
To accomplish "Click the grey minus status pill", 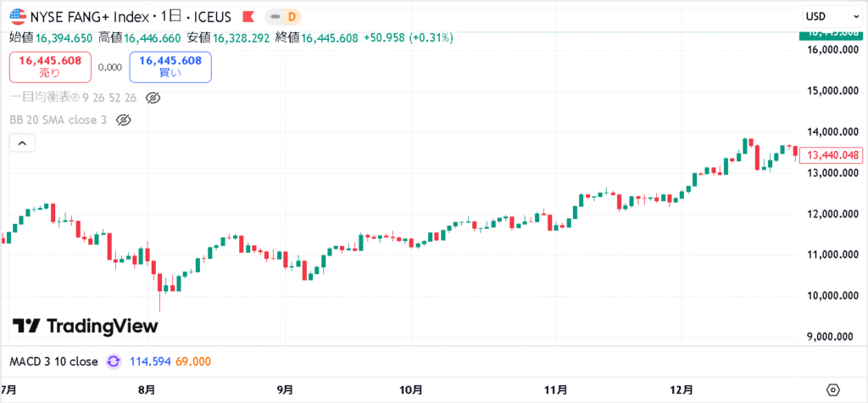I will (275, 16).
